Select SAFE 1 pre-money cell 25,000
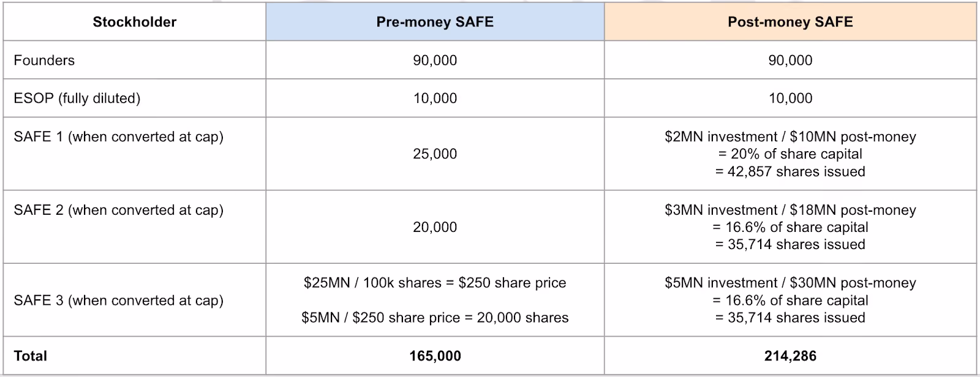Viewport: 980px width, 377px height. [435, 154]
